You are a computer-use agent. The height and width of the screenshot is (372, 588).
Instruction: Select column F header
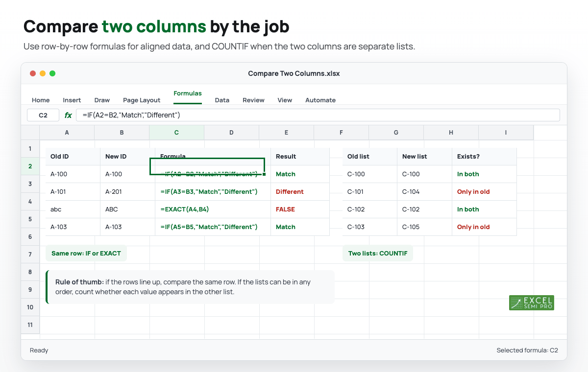point(341,133)
